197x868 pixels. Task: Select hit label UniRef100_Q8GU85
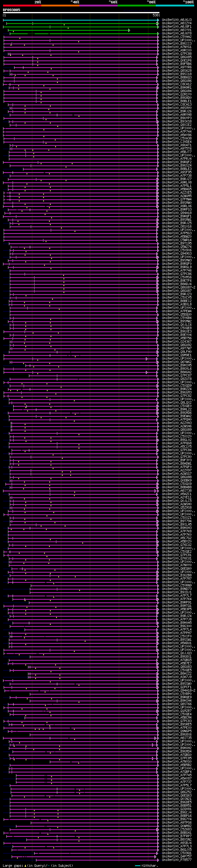pyautogui.click(x=177, y=57)
